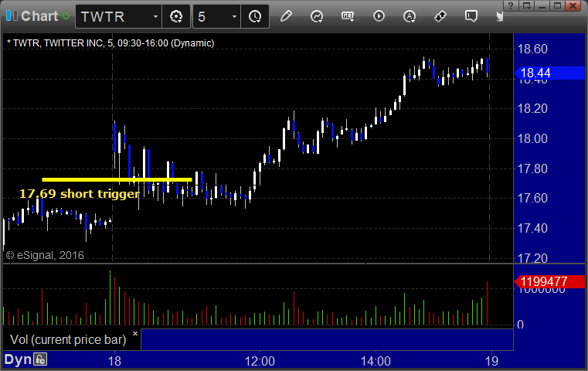
Task: Click the 19 date label on time axis
Action: tap(491, 361)
